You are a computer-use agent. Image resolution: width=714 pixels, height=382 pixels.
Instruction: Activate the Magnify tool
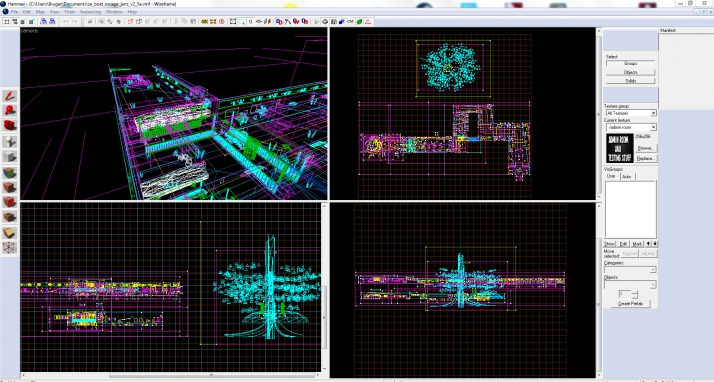[x=10, y=111]
